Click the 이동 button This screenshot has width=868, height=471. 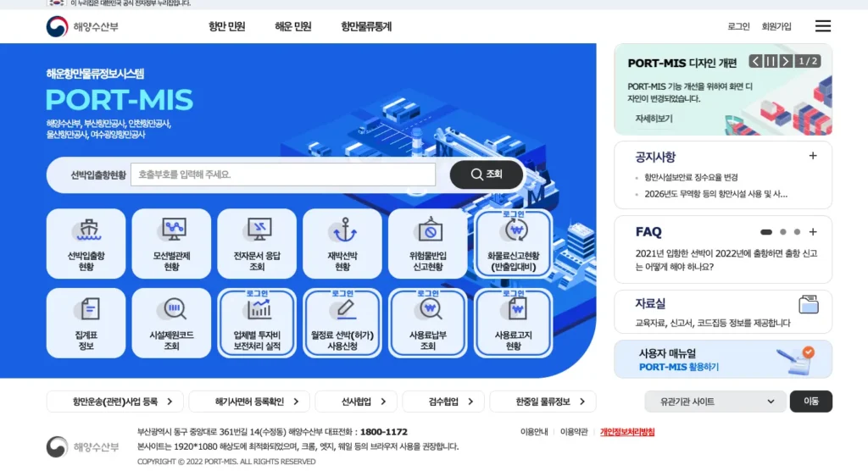(x=811, y=402)
